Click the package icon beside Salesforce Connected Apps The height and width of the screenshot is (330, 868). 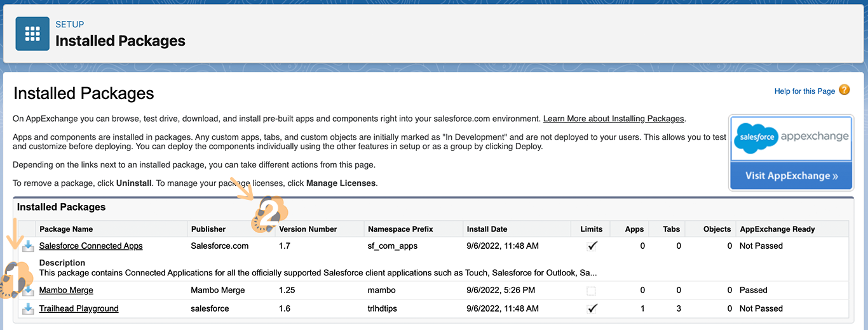[x=28, y=246]
